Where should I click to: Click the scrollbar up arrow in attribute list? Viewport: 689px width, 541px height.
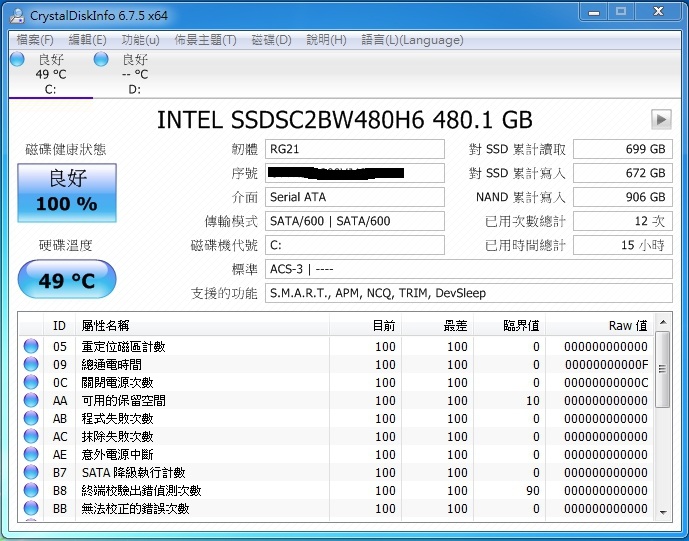(663, 322)
